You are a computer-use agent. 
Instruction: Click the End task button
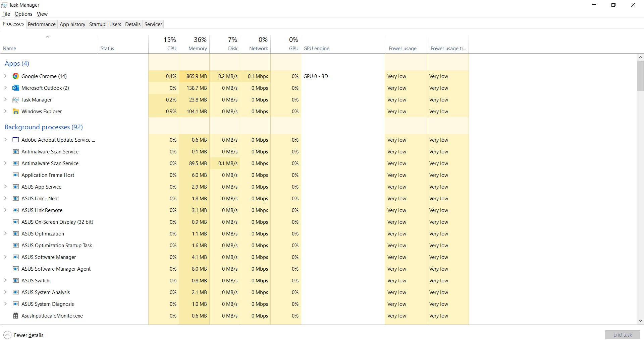pos(623,335)
